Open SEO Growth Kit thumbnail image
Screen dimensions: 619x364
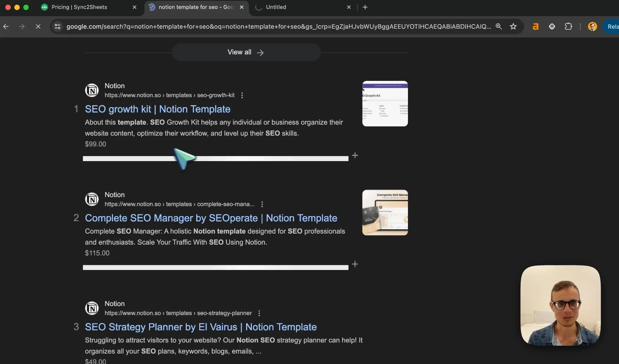click(385, 103)
